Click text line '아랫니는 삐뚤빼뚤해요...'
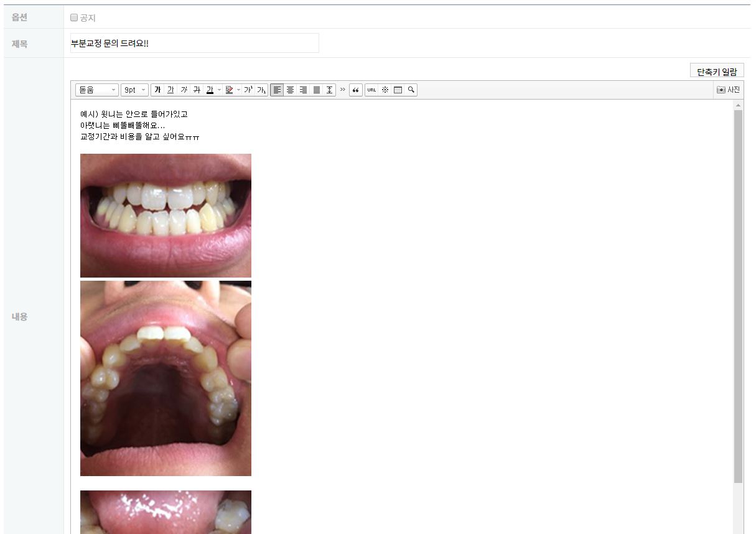The width and height of the screenshot is (756, 534). [123, 126]
